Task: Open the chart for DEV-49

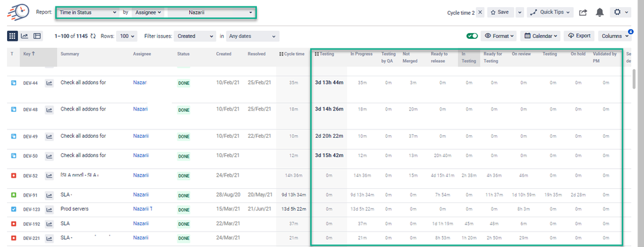Action: tap(49, 136)
